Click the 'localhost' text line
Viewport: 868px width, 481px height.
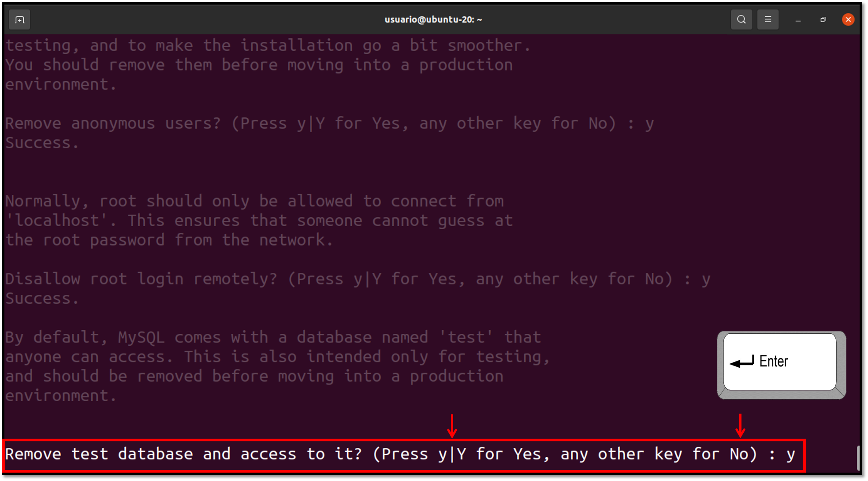[259, 221]
